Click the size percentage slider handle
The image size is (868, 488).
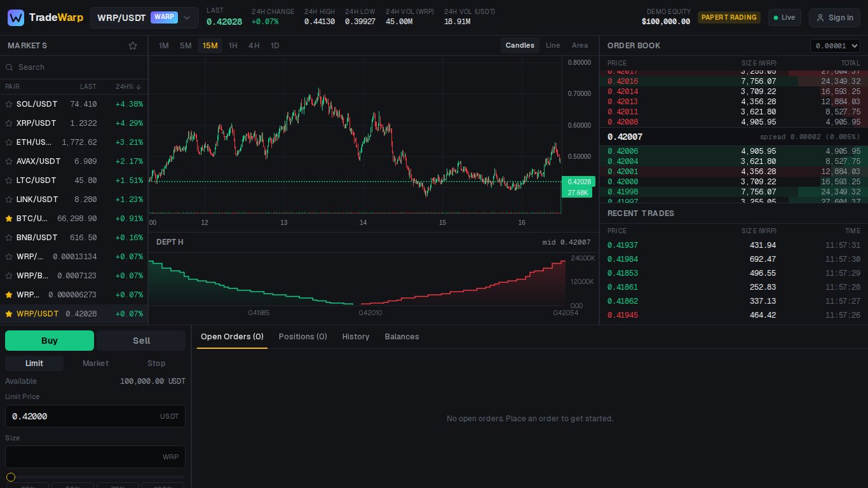point(11,477)
